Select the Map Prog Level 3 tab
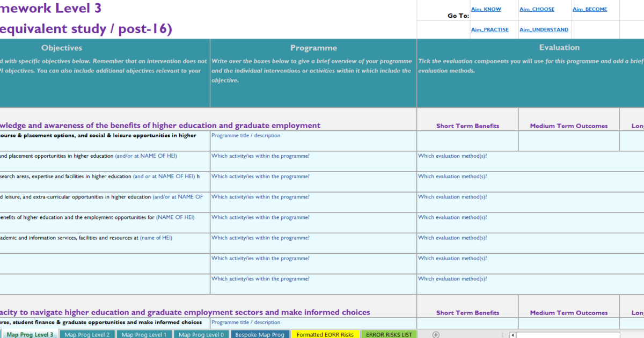Image resolution: width=644 pixels, height=338 pixels. (30, 335)
